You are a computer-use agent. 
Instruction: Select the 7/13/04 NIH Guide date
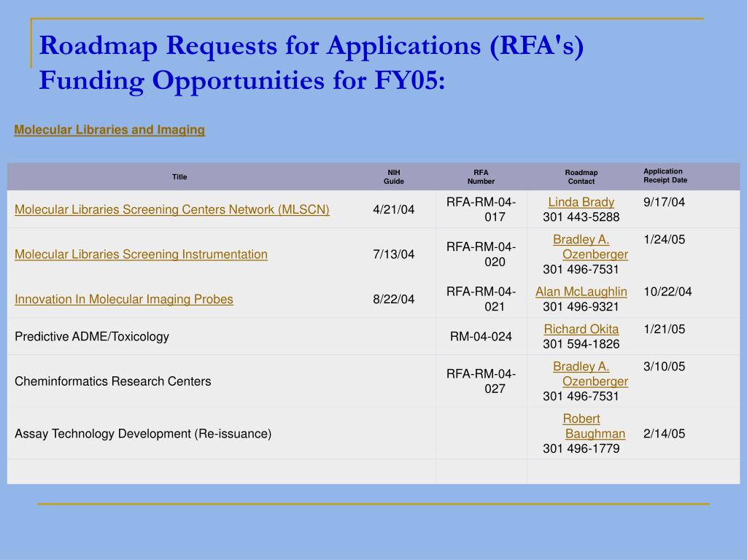[393, 254]
